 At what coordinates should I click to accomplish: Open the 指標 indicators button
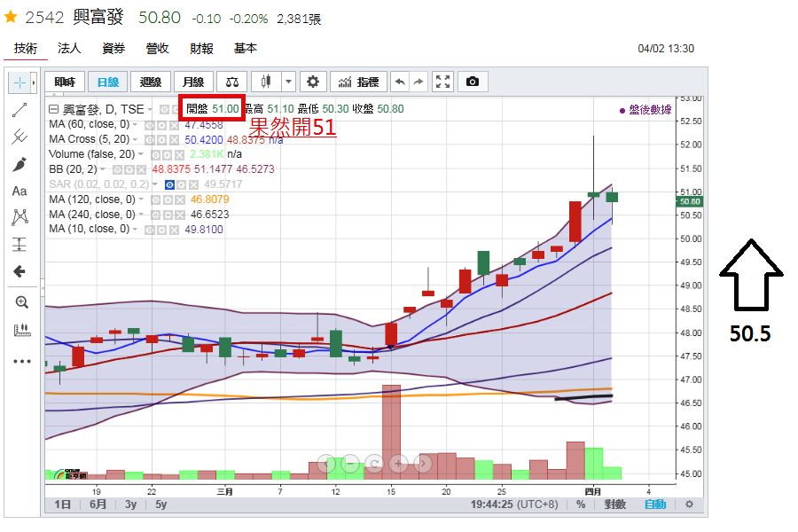tap(359, 82)
